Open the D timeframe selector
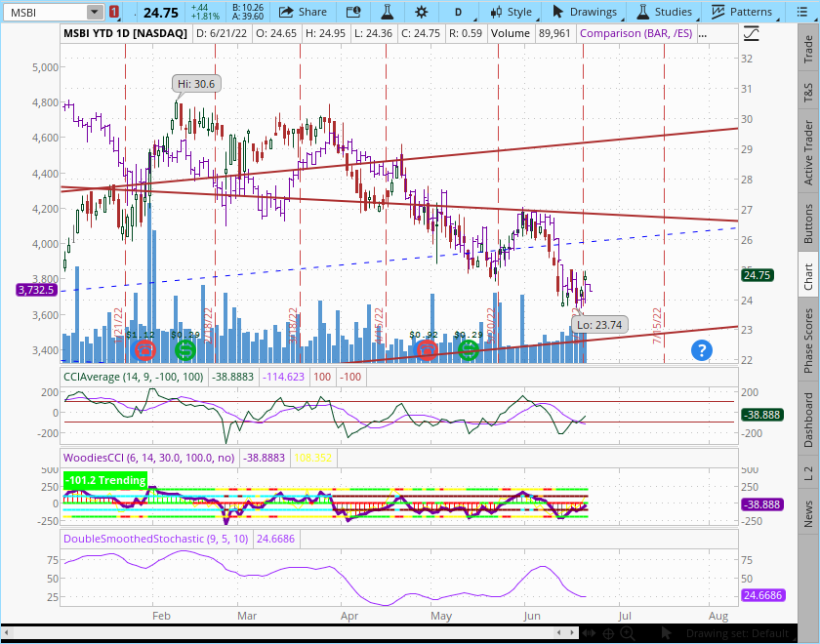 pos(458,12)
